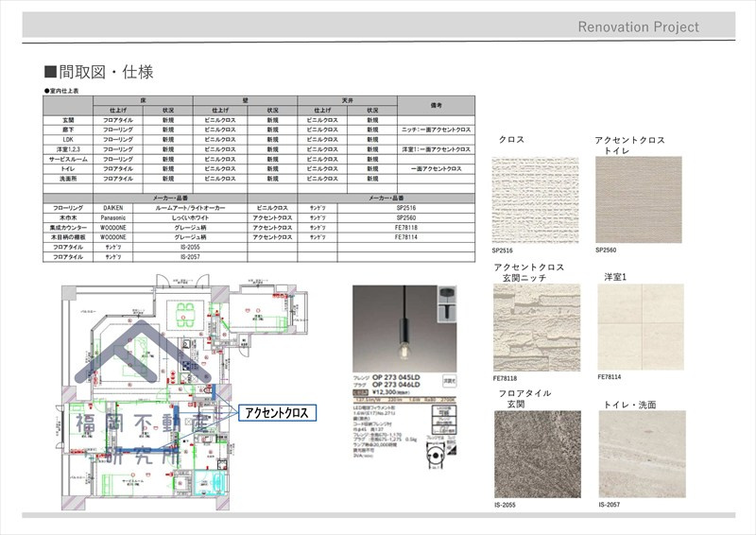
Task: Click the '備考' column header
Action: click(x=436, y=105)
